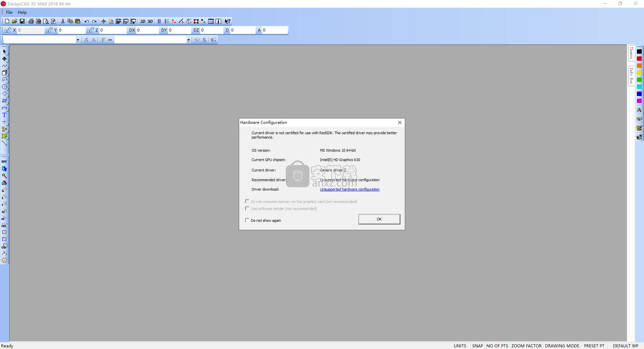
Task: Toggle the Z coordinate lock
Action: click(91, 30)
